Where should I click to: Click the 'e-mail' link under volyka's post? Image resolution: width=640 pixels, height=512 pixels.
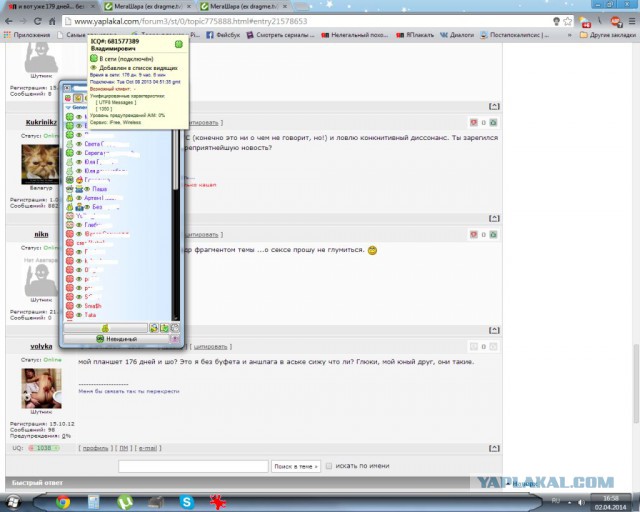click(148, 448)
